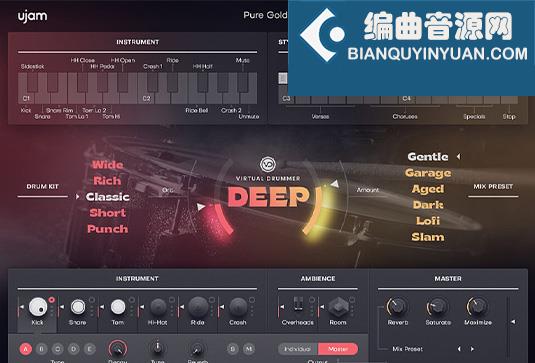Mute the channel with M button

249,349
